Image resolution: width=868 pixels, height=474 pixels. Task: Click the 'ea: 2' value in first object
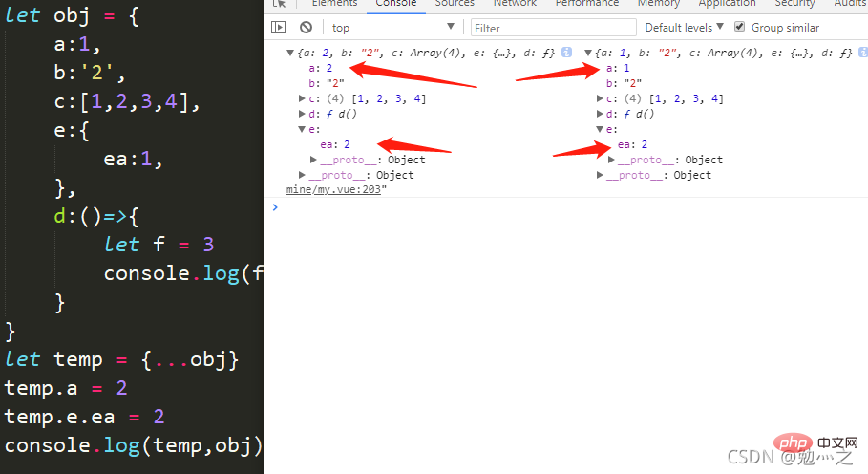point(335,144)
